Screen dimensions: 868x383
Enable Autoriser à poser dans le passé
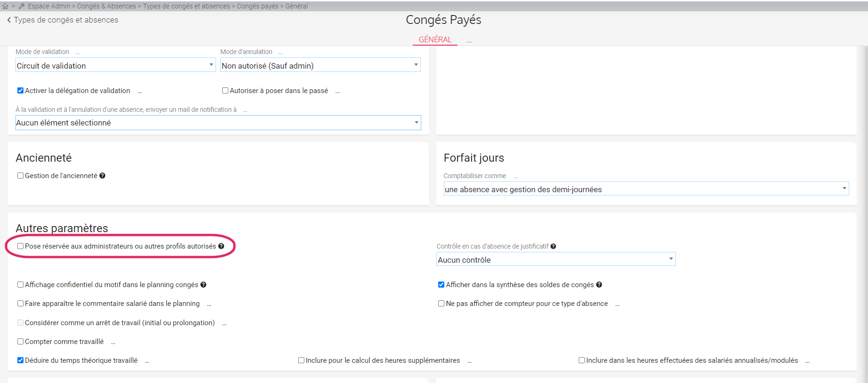pyautogui.click(x=225, y=91)
